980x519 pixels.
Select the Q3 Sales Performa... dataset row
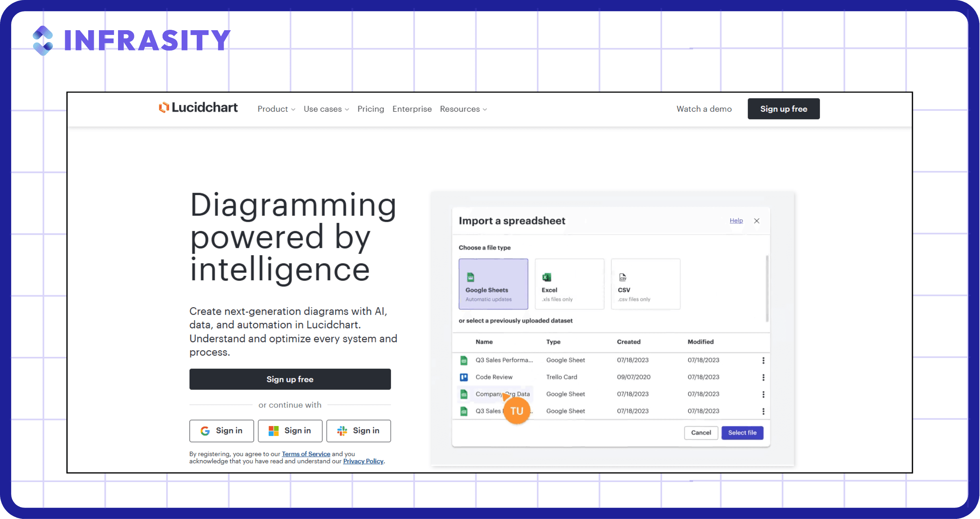[611, 360]
